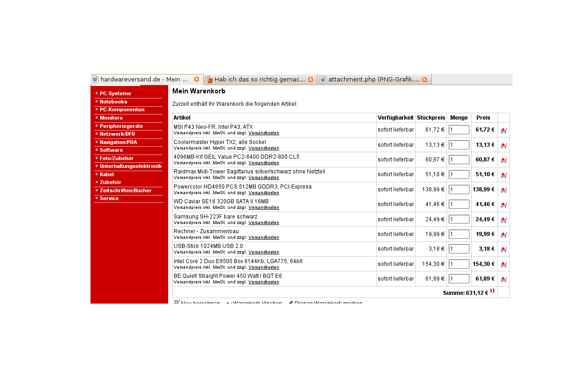Remove Intel Core 2 Duo E8500 from cart
Viewport: 588px width, 368px height.
[503, 264]
